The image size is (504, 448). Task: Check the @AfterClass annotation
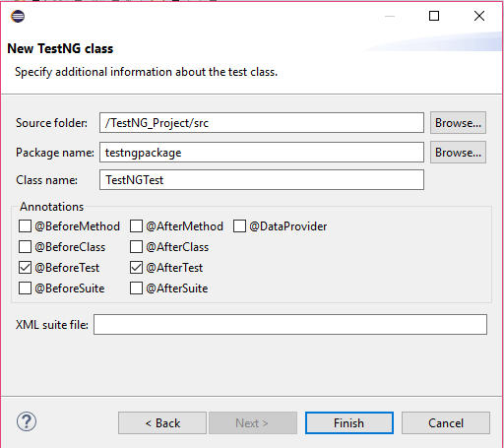click(136, 247)
